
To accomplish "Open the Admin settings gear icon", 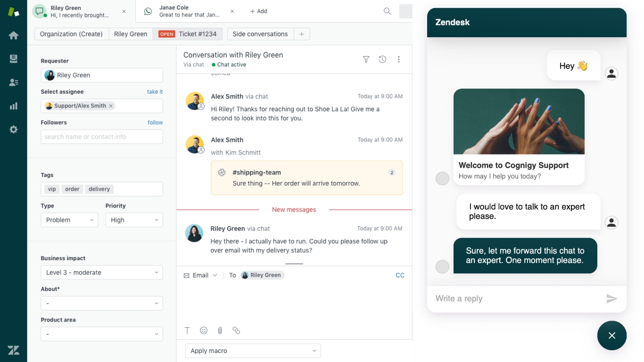I will (x=13, y=129).
